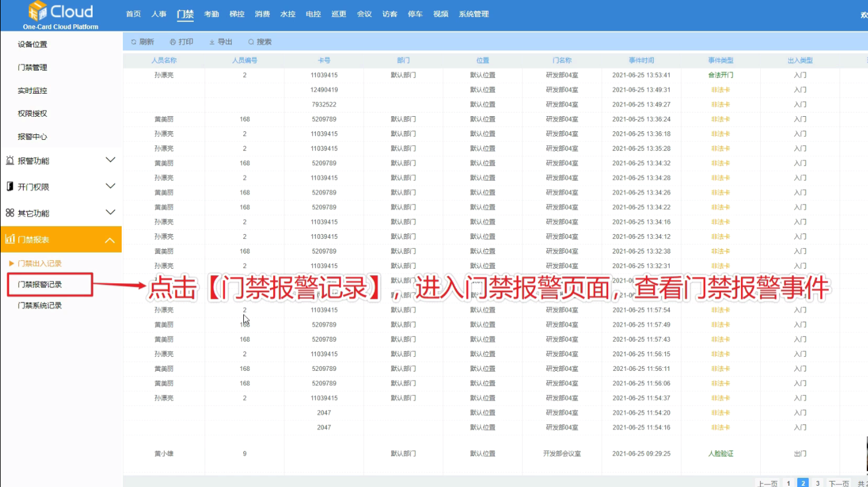Screen dimensions: 868x487
Task: Go to the next page 下一页
Action: click(839, 483)
